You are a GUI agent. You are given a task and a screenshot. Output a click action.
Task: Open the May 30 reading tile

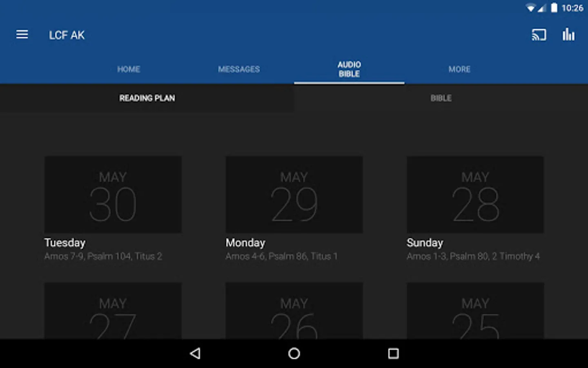coord(113,195)
